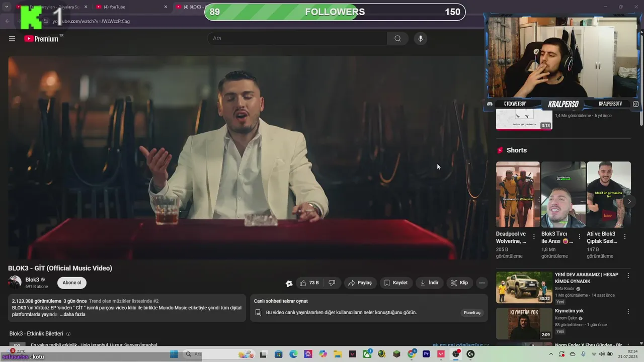
Task: Dislike the video with thumbs-down
Action: tap(332, 283)
